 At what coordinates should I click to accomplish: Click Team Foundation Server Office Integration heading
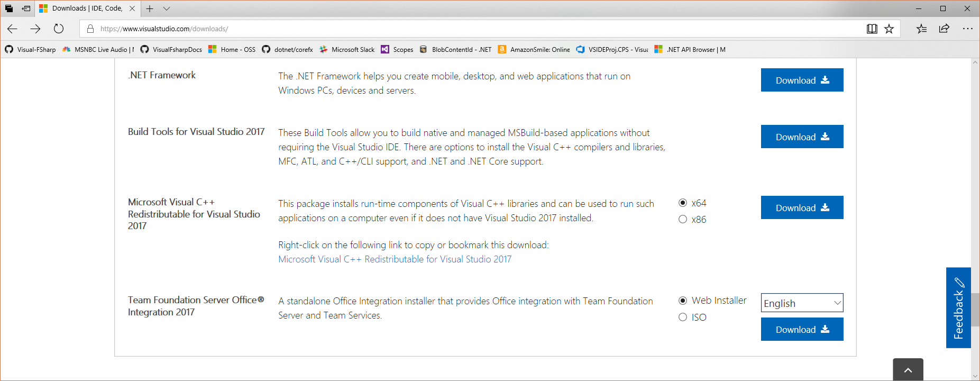pos(196,306)
